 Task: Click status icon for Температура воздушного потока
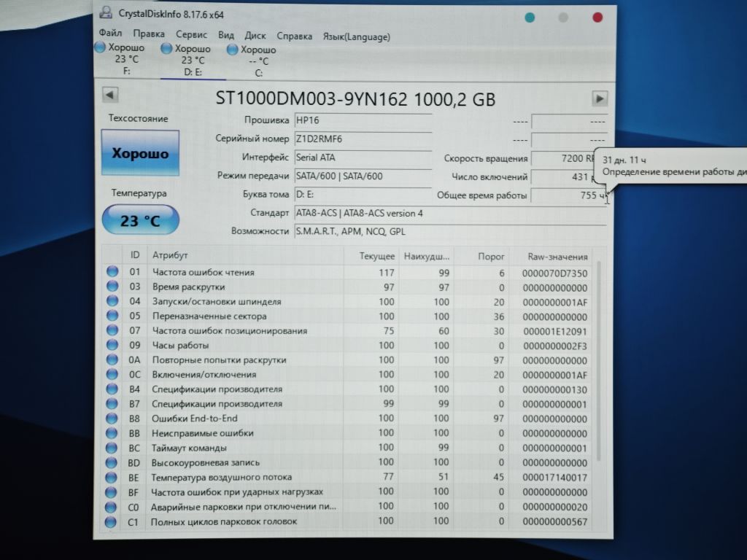point(111,477)
